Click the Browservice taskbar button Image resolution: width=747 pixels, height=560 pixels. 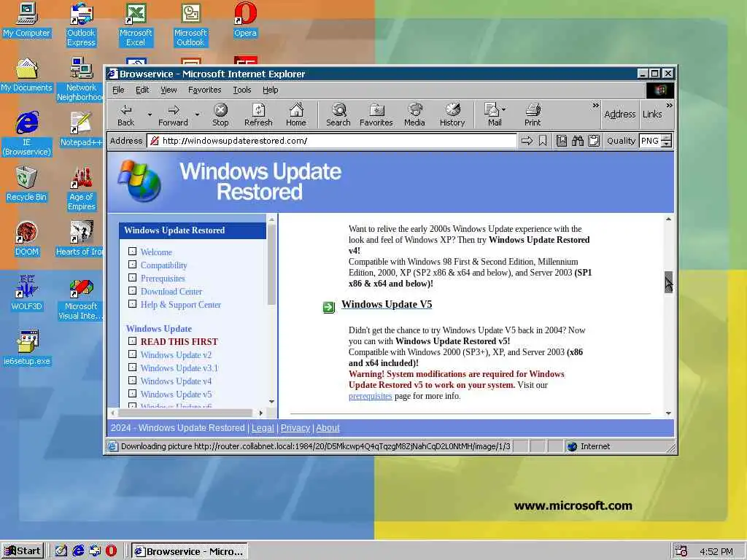[189, 551]
